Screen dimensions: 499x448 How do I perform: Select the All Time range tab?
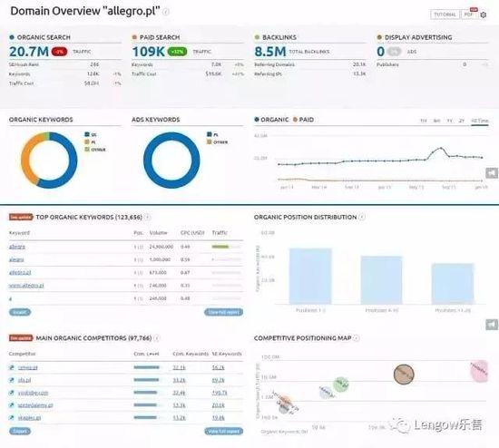click(480, 121)
